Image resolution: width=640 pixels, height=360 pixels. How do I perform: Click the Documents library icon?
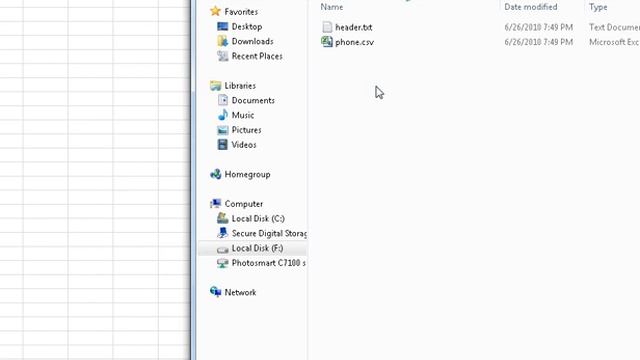click(222, 100)
